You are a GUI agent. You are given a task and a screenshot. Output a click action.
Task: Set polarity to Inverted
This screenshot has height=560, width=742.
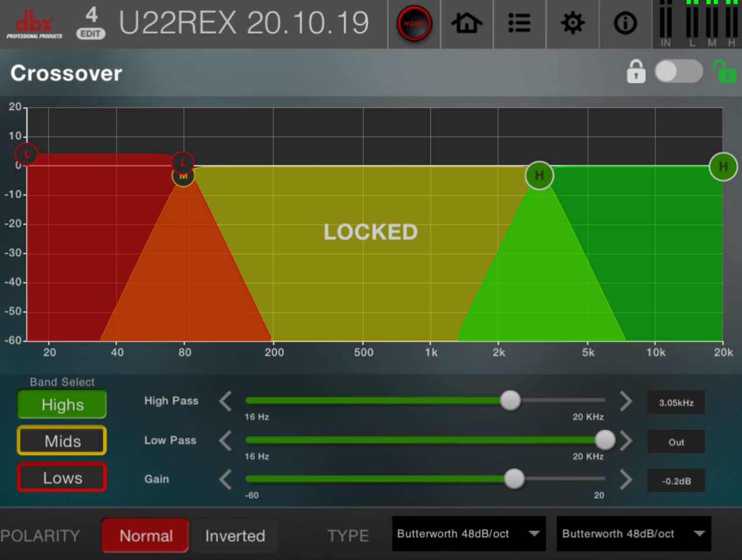(x=235, y=535)
